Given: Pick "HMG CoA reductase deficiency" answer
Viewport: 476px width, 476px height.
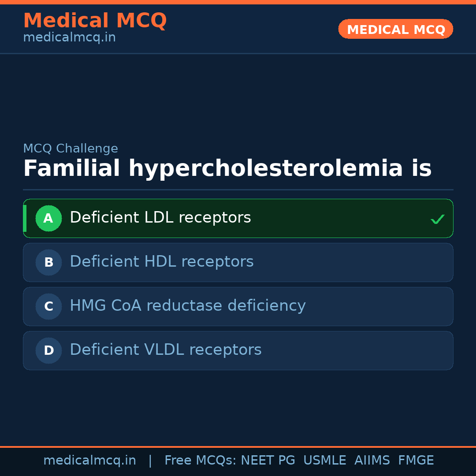Looking at the screenshot, I should 188,306.
